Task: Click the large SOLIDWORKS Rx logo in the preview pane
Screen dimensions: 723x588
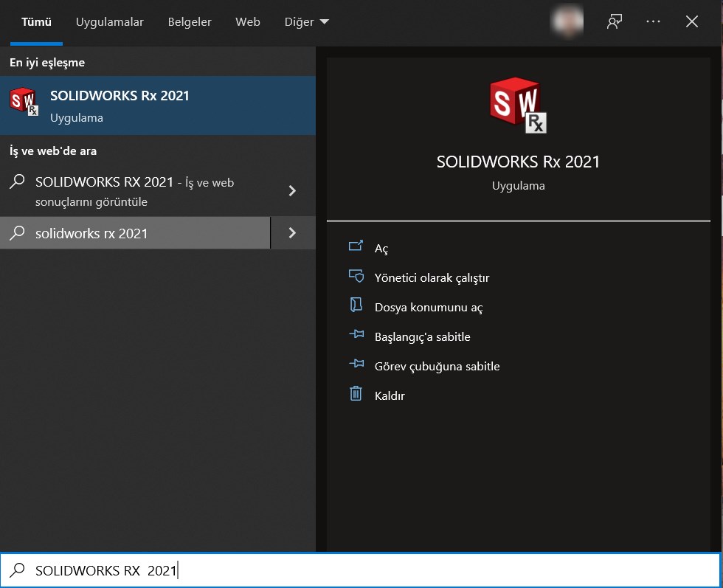Action: [x=518, y=106]
